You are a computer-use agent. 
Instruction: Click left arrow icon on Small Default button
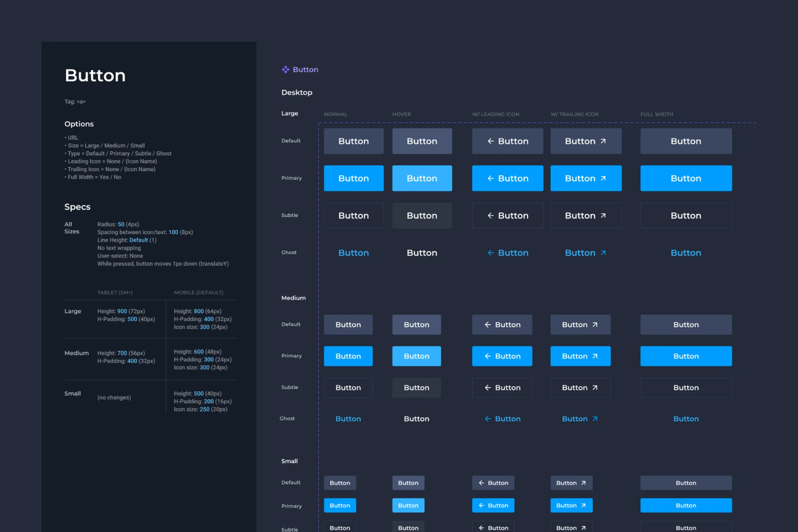(x=481, y=483)
